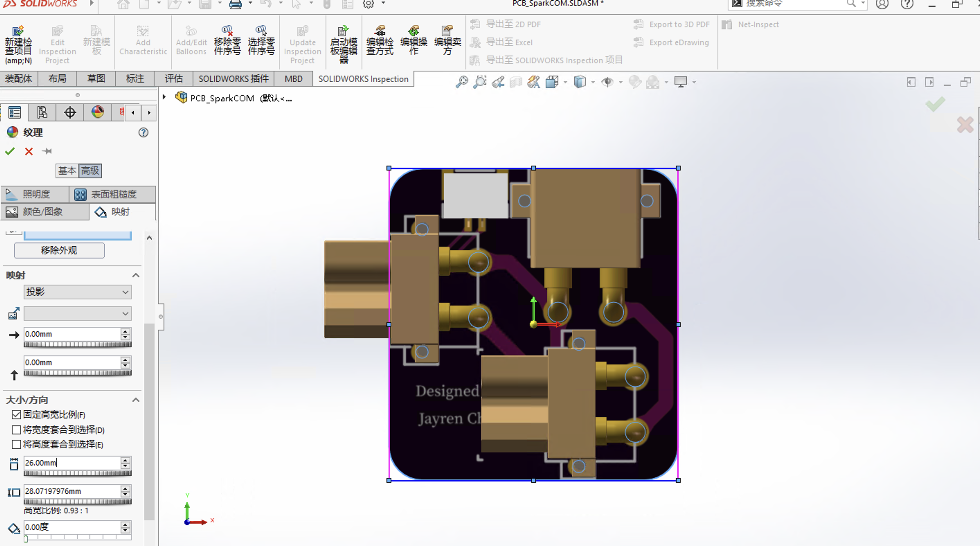Switch to MBD tab
980x546 pixels.
click(x=294, y=79)
